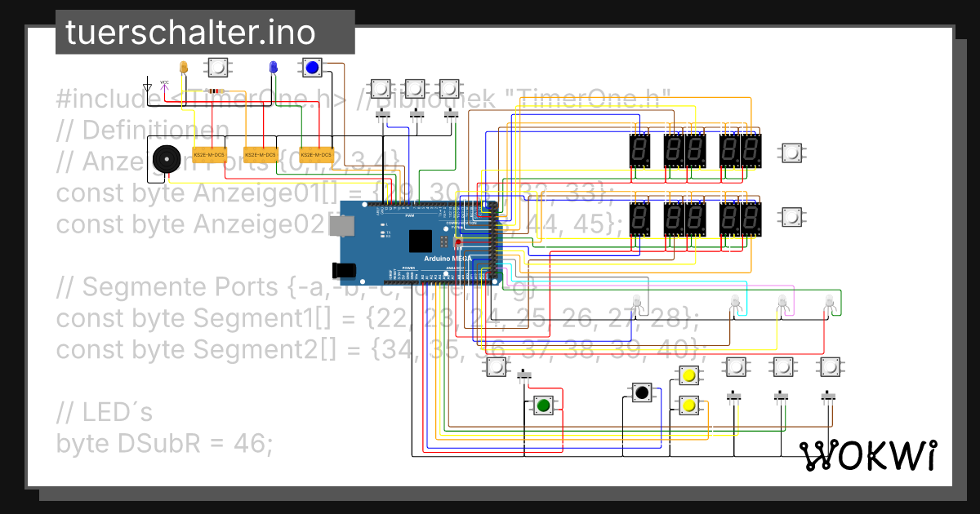
Task: Click the Wokwi logo
Action: click(x=867, y=455)
